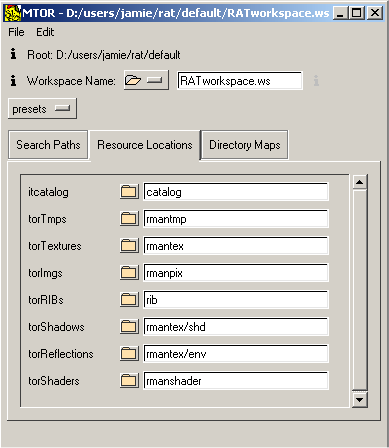Click the torImgs folder browse icon
The height and width of the screenshot is (448, 389).
click(x=129, y=273)
